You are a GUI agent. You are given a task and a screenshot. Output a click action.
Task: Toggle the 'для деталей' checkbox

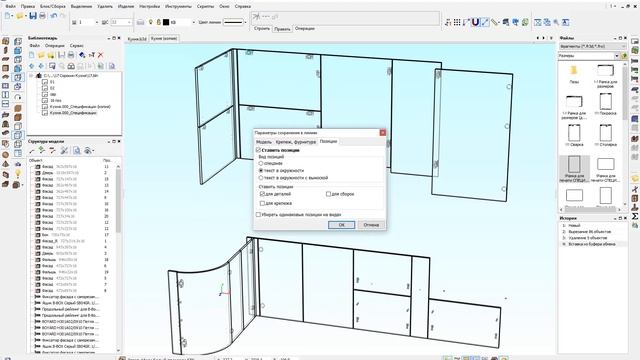click(262, 194)
